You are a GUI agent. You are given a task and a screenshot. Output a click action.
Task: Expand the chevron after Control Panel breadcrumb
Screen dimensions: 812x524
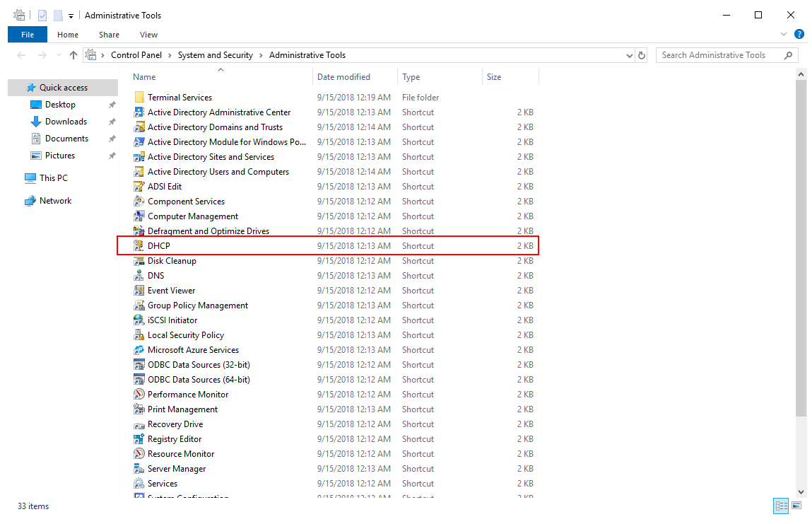pos(170,55)
